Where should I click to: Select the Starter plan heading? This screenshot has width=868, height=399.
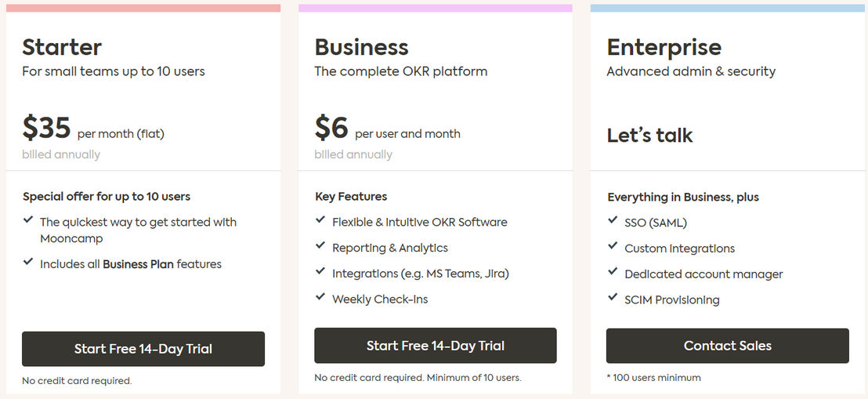click(62, 48)
